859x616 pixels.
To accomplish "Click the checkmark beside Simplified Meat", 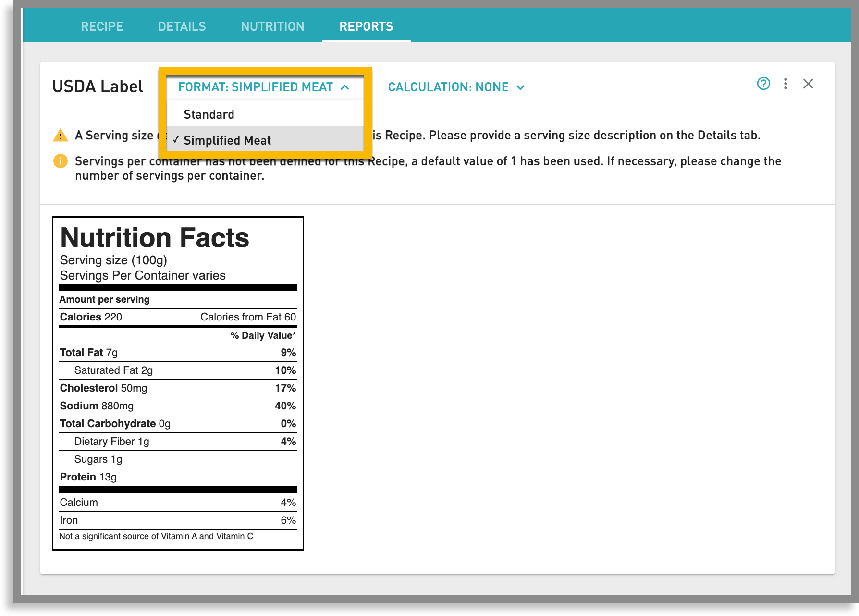I will (177, 140).
